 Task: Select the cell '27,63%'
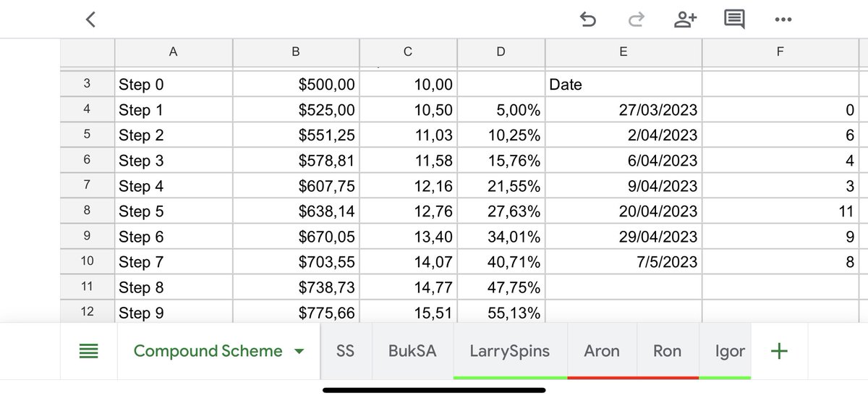click(x=501, y=211)
